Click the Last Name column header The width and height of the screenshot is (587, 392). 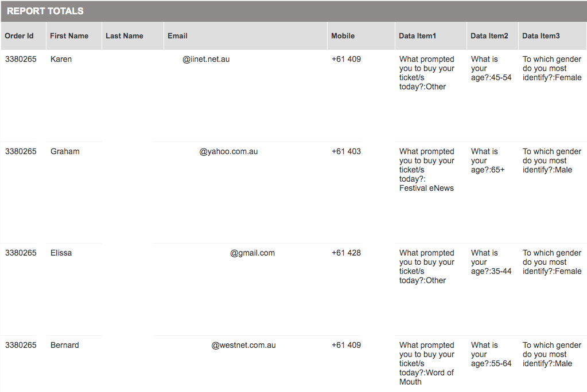pyautogui.click(x=133, y=36)
